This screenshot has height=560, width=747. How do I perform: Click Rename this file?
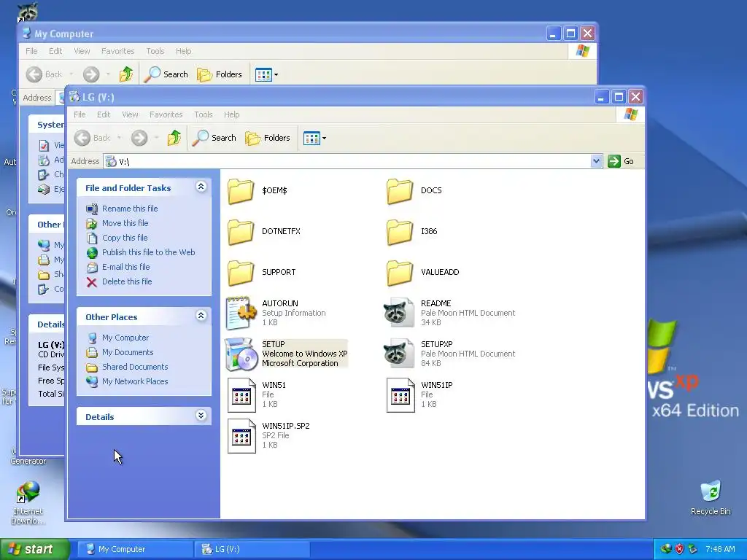click(130, 209)
